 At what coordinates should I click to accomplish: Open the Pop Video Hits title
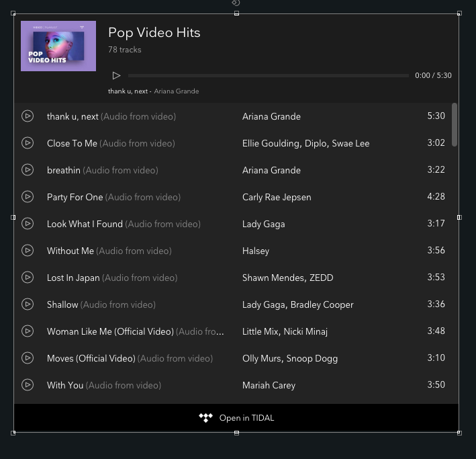coord(154,32)
